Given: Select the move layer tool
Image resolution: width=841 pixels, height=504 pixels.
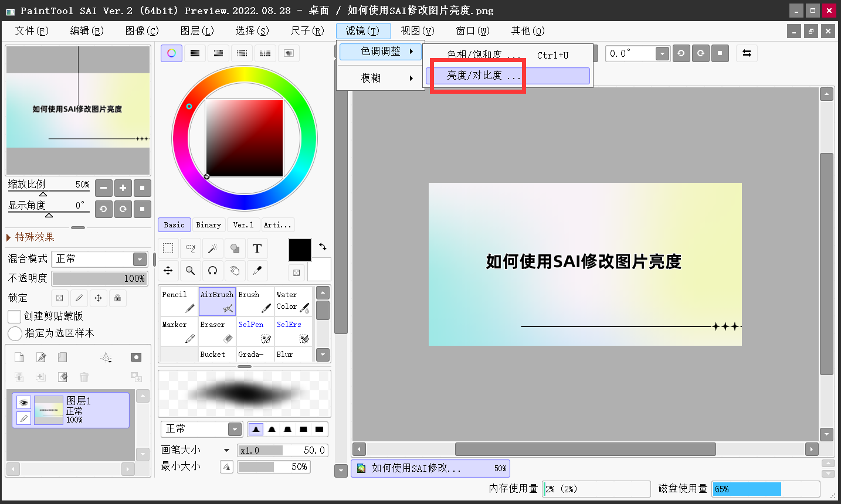Looking at the screenshot, I should point(168,271).
